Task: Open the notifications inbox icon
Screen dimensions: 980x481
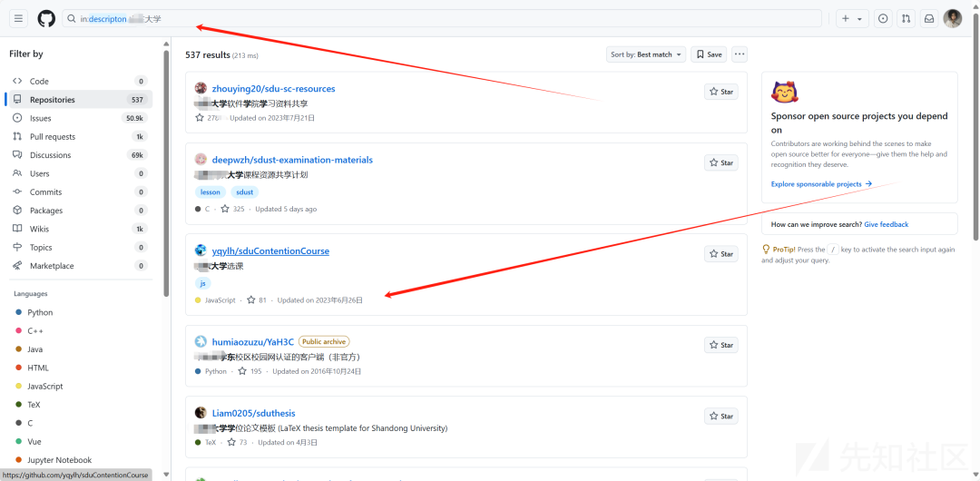Action: point(929,19)
